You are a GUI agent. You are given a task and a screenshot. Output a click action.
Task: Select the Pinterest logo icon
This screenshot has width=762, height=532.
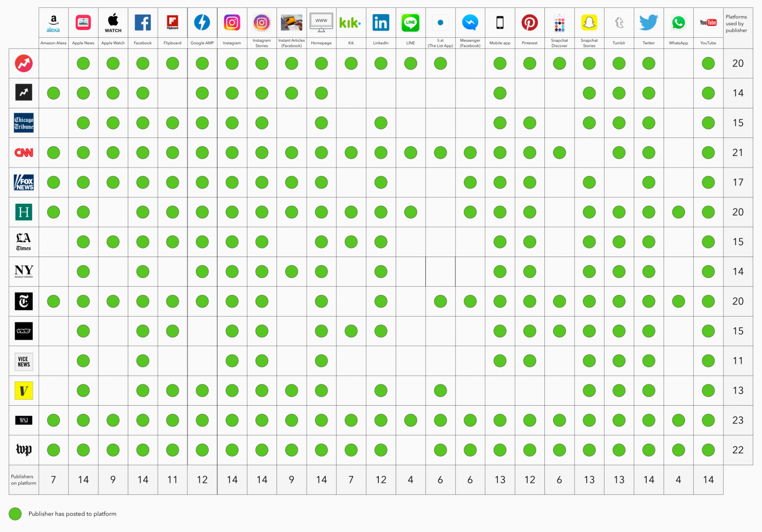529,23
